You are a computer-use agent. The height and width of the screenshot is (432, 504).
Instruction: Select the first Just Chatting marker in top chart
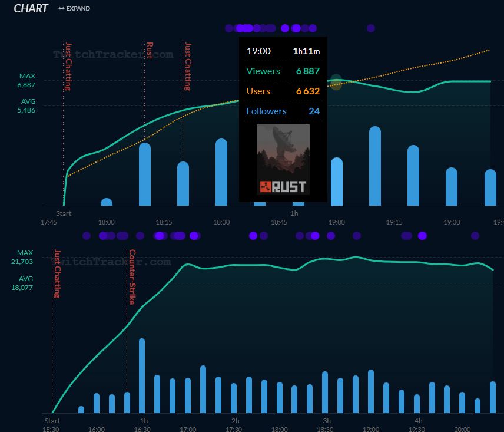[x=68, y=66]
